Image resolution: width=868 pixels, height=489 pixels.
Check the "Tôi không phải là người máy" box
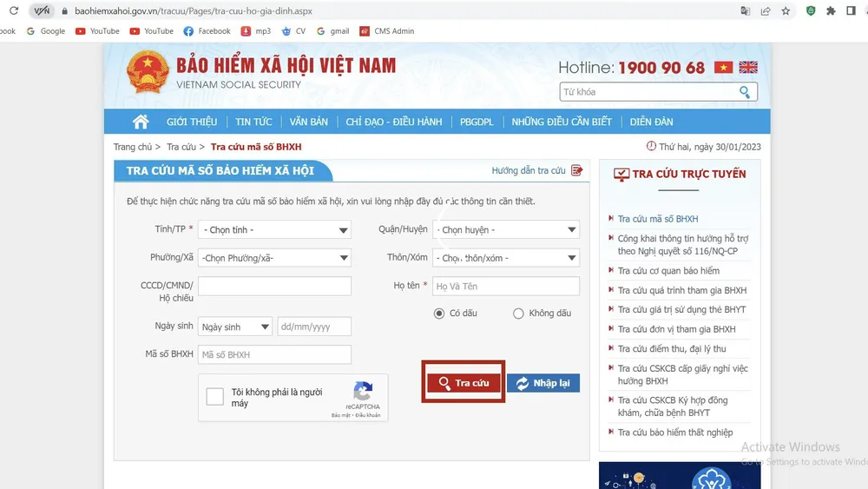tap(214, 398)
